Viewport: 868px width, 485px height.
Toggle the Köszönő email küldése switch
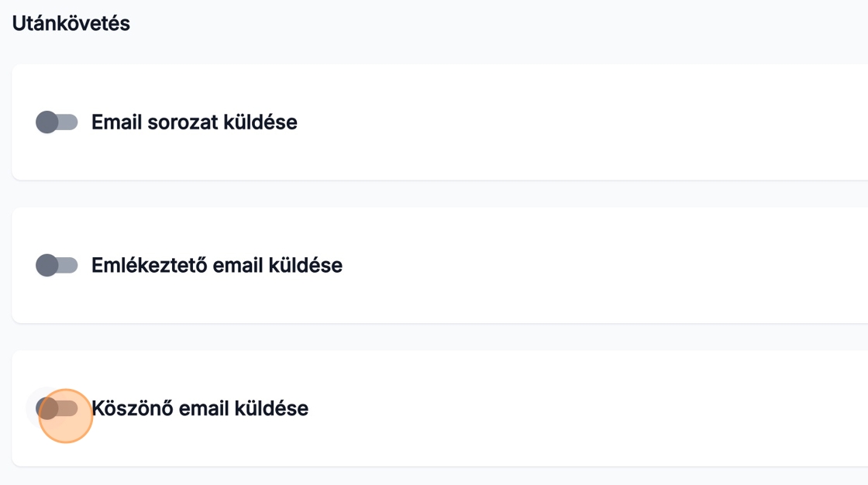pyautogui.click(x=57, y=408)
